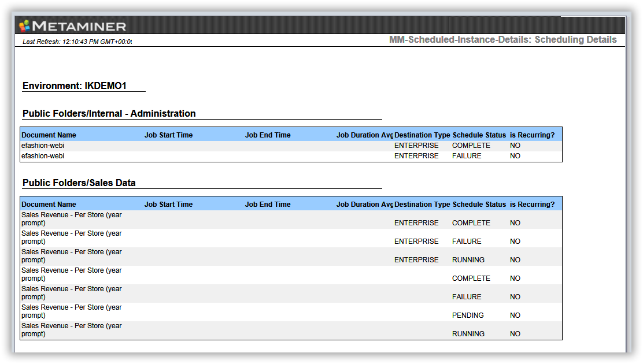Select first Sales Revenue - Per Store document name
643x364 pixels.
[x=72, y=219]
